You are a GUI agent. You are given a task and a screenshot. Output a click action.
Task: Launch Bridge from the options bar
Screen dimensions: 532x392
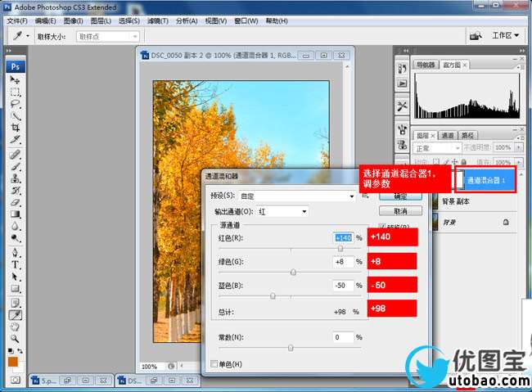click(476, 36)
